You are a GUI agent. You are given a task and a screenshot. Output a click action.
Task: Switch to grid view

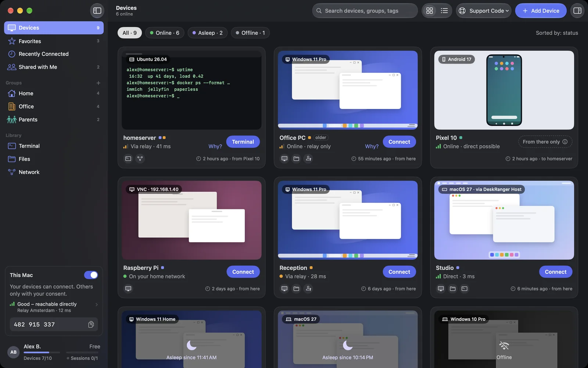click(430, 11)
